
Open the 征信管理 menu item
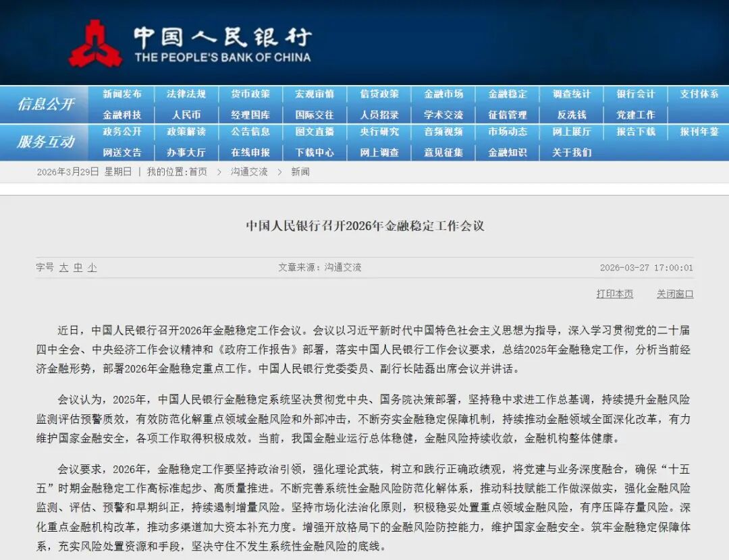pyautogui.click(x=507, y=114)
